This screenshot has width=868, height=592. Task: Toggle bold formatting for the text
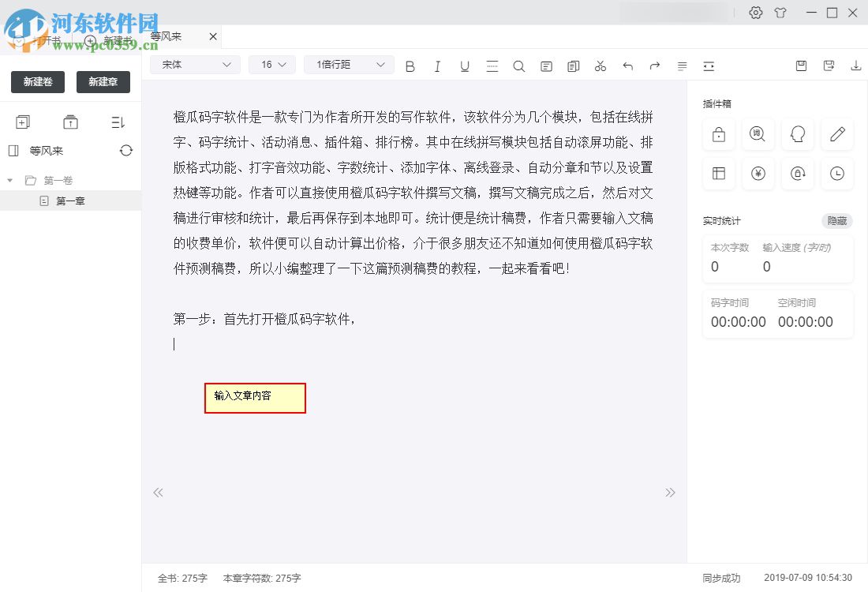(410, 66)
